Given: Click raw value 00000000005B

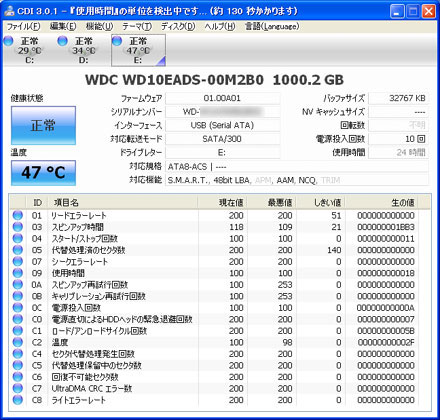Looking at the screenshot, I should click(386, 331).
